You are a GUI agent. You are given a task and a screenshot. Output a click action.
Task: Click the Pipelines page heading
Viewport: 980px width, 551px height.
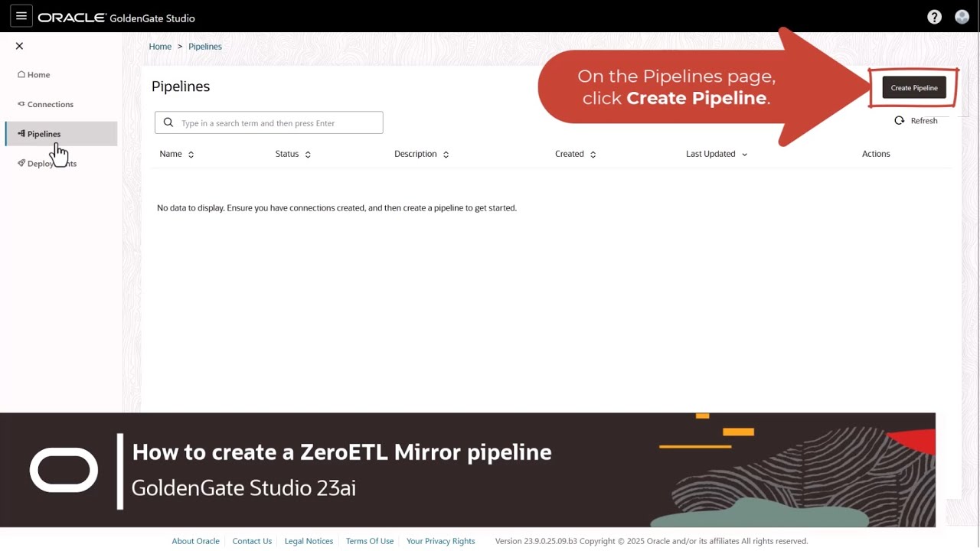[181, 86]
